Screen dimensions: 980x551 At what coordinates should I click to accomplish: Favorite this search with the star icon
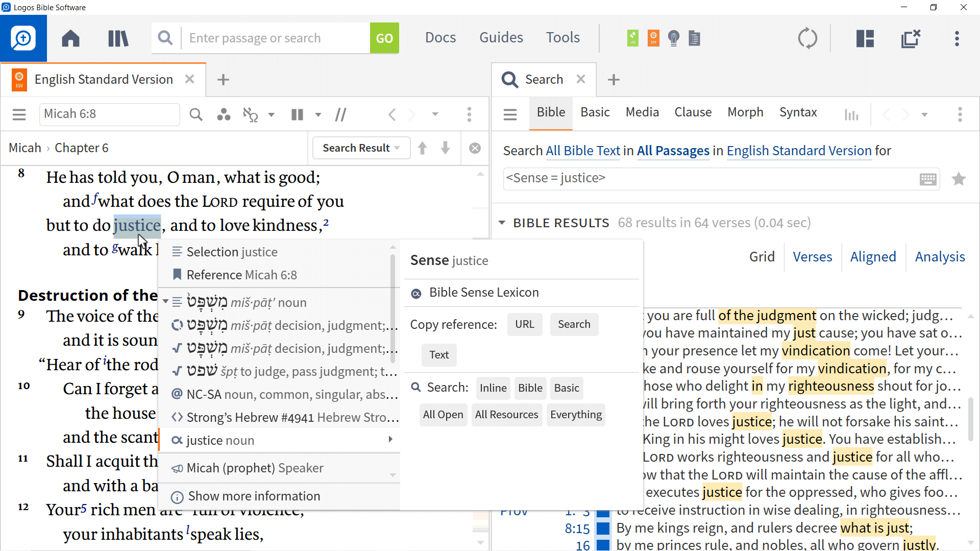point(959,179)
